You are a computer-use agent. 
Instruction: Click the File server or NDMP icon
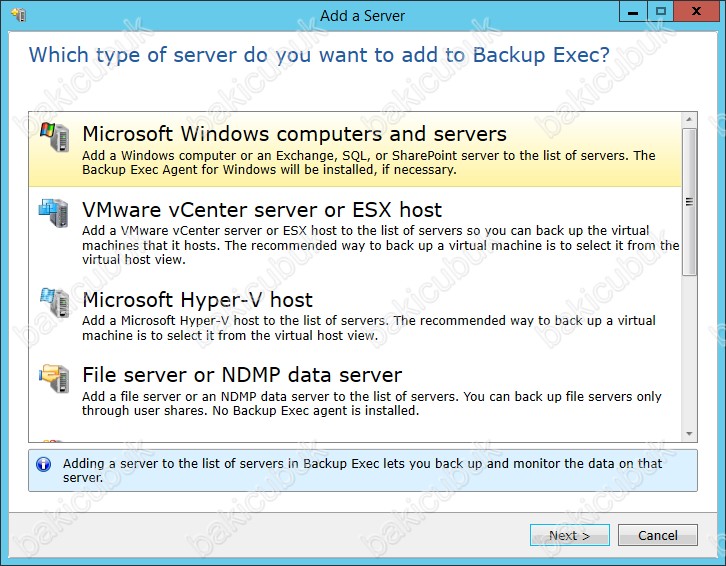click(54, 380)
